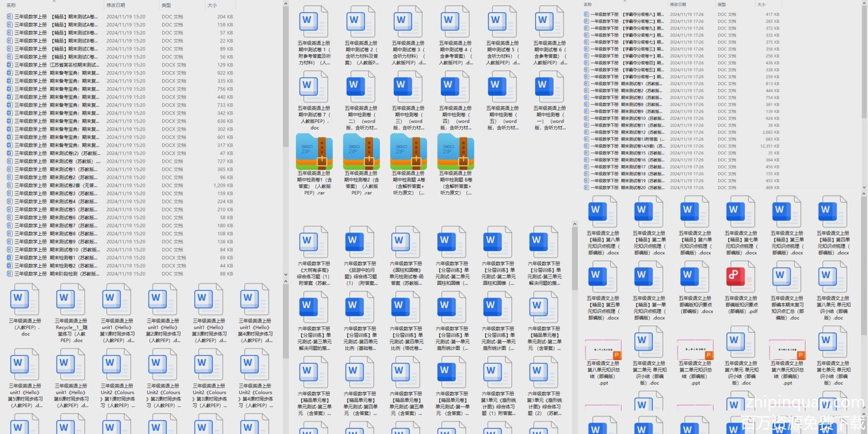868x434 pixels.
Task: Open the 期中检测卷1 RAR archive icon
Action: (x=314, y=152)
